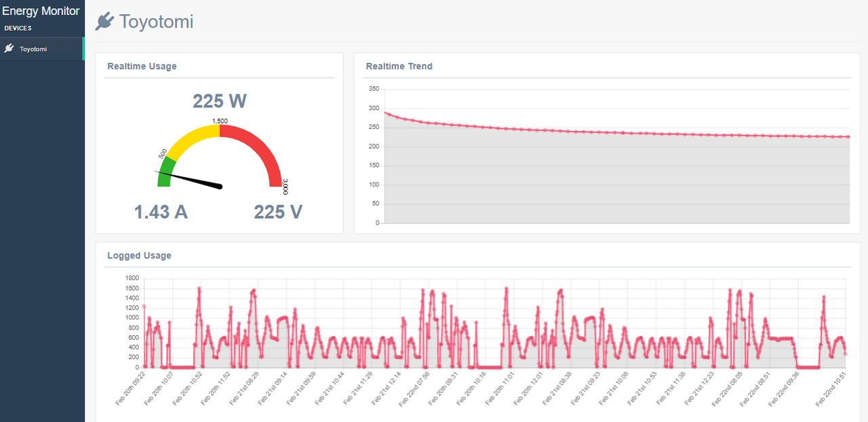This screenshot has height=422, width=868.
Task: Click the 1600 y-axis label on Logged Usage
Action: pyautogui.click(x=132, y=288)
